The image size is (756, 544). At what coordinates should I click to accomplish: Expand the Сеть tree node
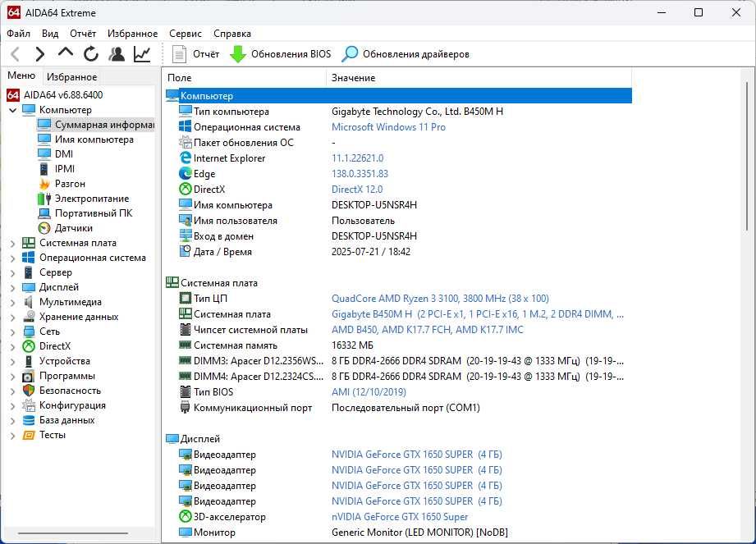(13, 332)
